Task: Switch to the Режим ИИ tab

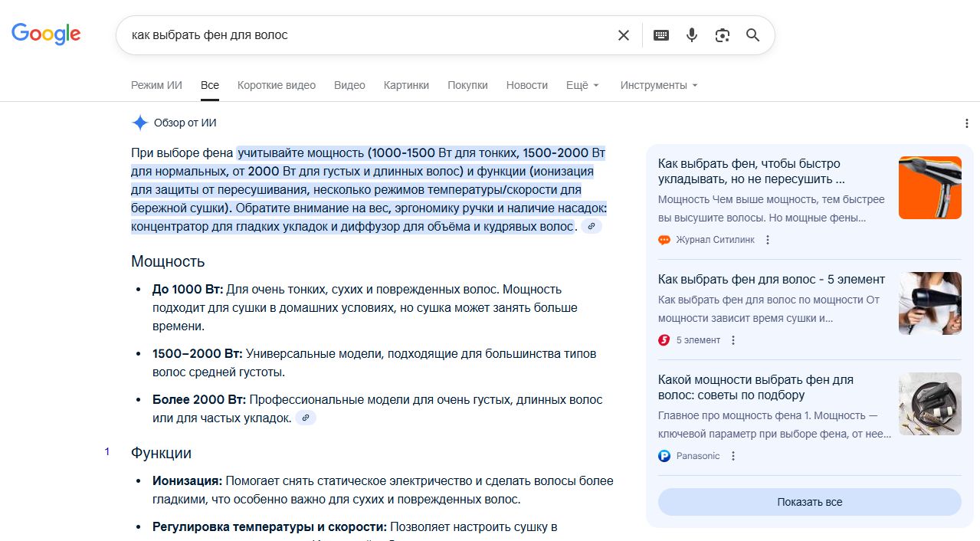Action: (156, 85)
